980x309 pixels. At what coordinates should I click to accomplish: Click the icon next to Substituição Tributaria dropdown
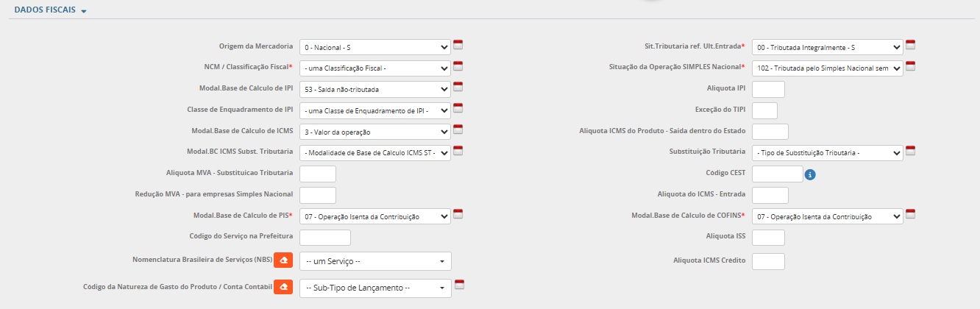click(910, 151)
